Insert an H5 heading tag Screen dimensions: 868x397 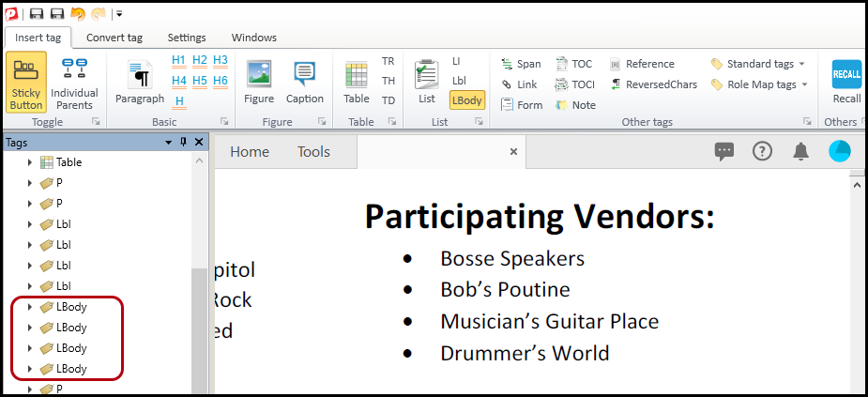coord(200,81)
